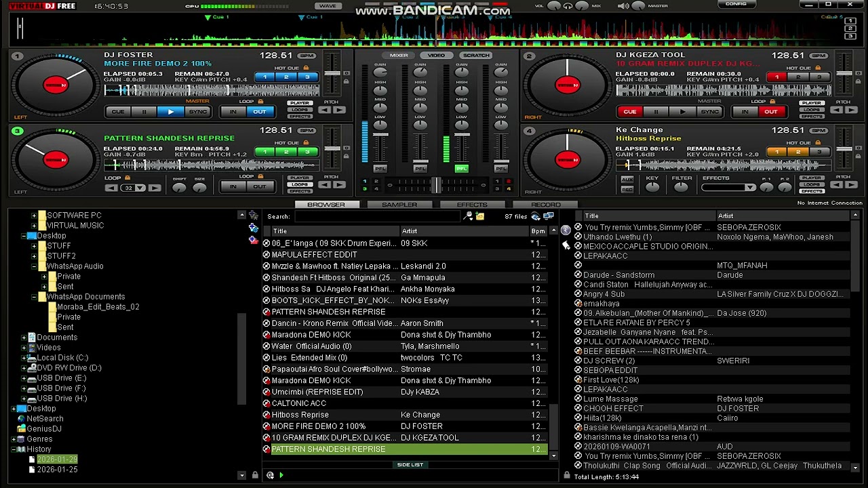Expand Local Disk (C:) node
The height and width of the screenshot is (488, 868).
coord(24,358)
